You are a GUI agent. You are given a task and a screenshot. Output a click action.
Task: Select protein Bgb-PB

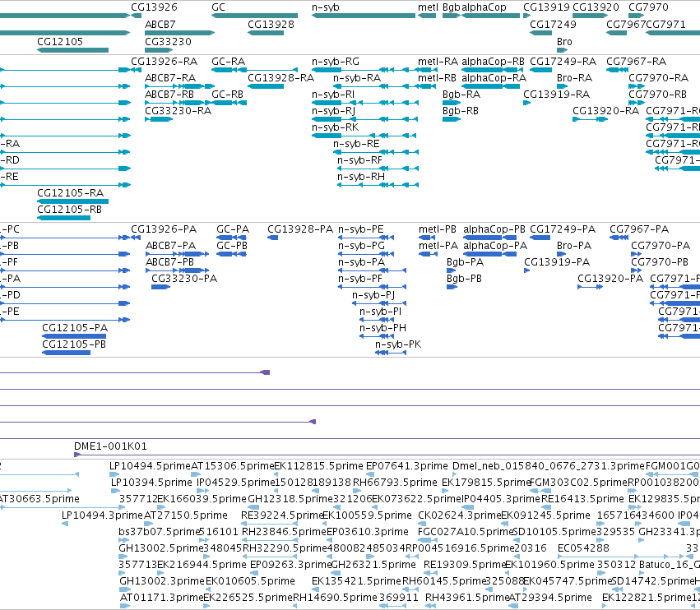point(464,279)
